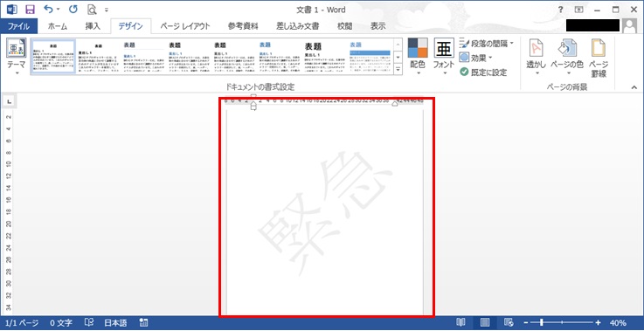Open Print Preview from the quick access toolbar
This screenshot has width=644, height=331.
pos(92,10)
